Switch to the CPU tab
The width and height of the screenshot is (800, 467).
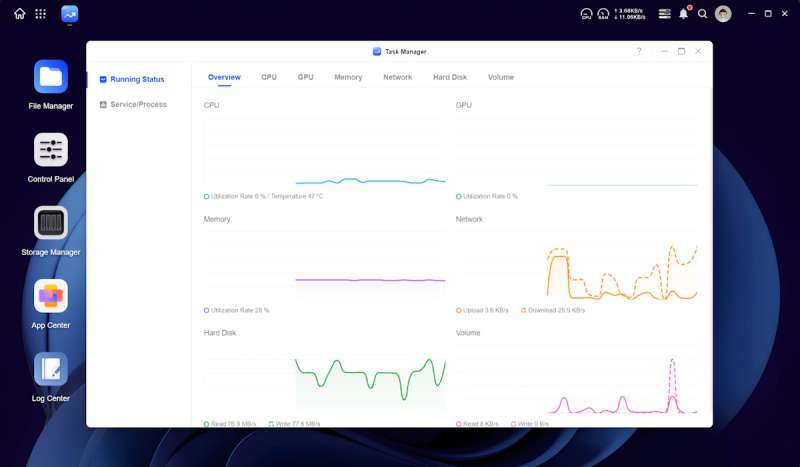tap(269, 77)
